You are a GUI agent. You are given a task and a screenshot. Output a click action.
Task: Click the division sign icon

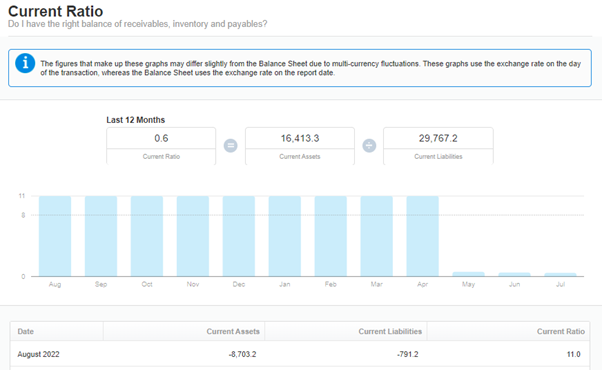coord(369,145)
